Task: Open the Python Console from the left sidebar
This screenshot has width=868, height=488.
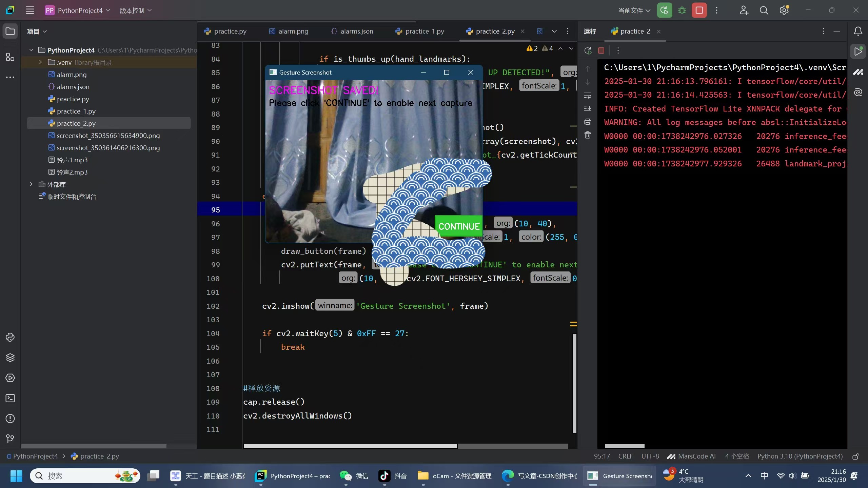Action: pos(10,337)
